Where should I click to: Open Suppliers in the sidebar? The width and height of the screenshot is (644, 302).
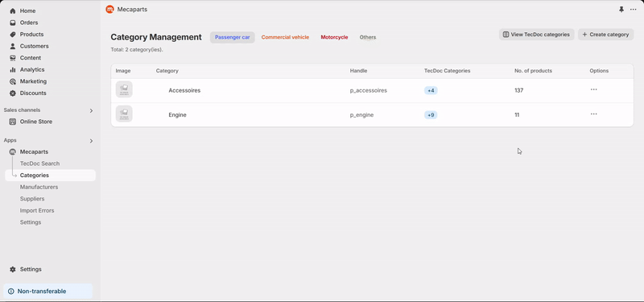pyautogui.click(x=32, y=199)
